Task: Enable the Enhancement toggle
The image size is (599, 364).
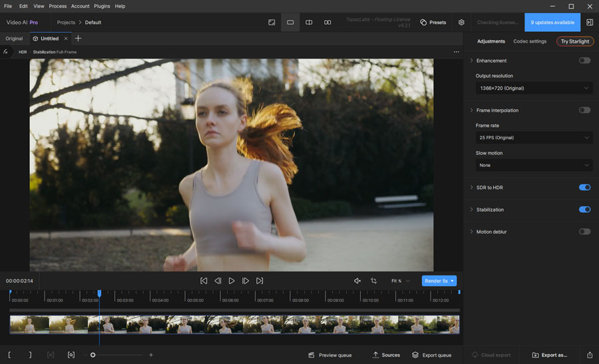Action: point(584,61)
